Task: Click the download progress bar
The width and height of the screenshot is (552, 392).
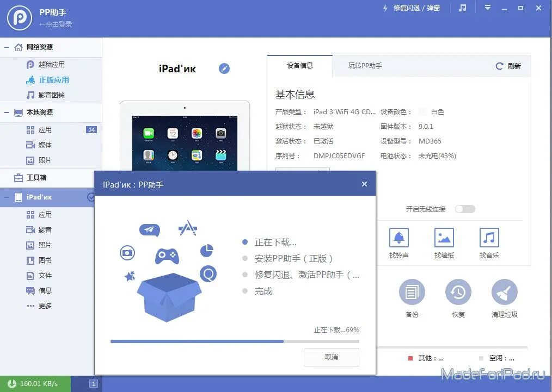Action: click(x=235, y=341)
